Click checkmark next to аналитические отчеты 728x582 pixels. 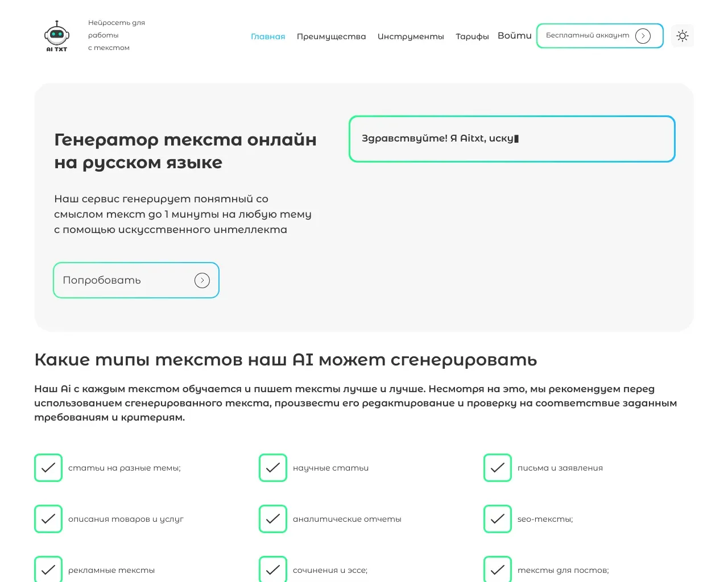(273, 519)
